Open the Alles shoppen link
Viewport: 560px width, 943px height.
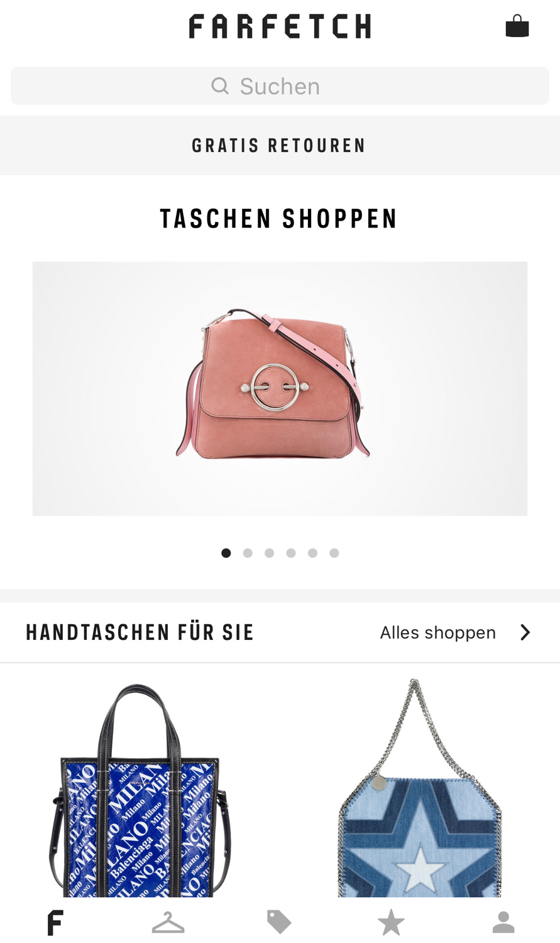(438, 632)
